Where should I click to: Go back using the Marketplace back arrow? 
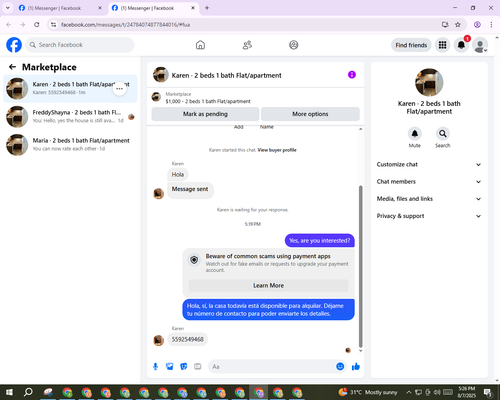pos(12,67)
